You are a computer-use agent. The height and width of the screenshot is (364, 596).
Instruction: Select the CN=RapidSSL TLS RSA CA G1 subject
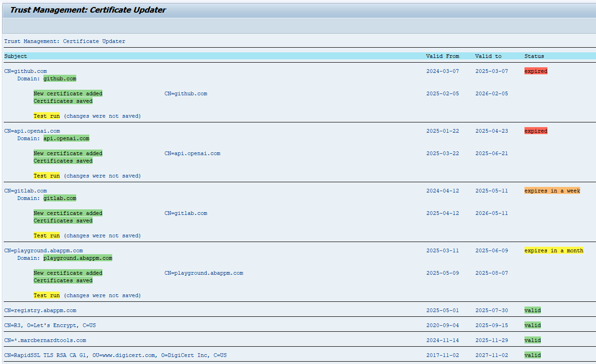point(115,355)
